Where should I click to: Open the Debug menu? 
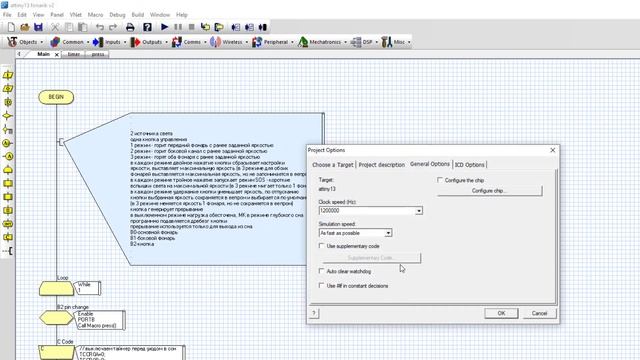point(117,15)
